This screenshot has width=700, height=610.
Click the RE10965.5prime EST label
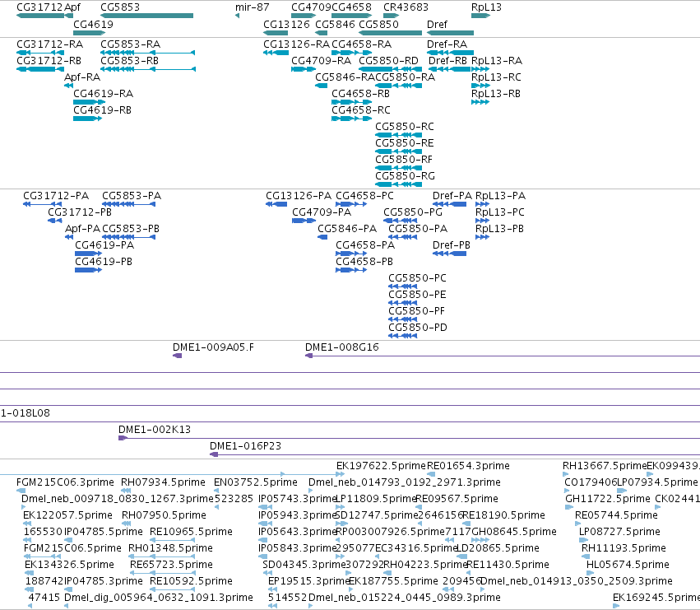[x=191, y=531]
